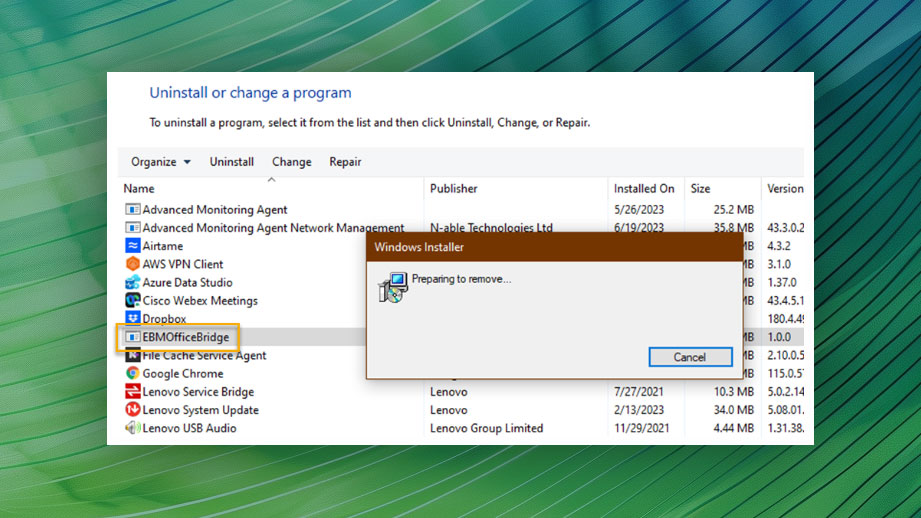Click the Windows Installer title bar
Screen dimensions: 921x518
click(554, 247)
